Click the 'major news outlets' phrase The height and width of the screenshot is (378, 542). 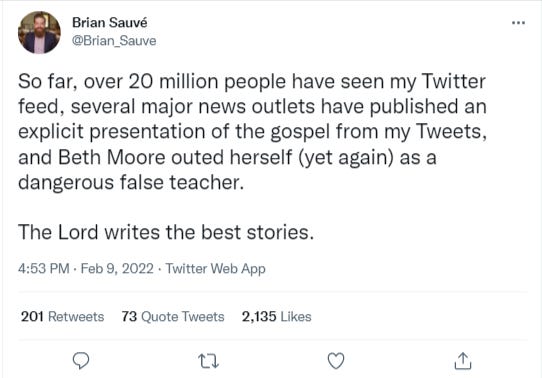(228, 107)
